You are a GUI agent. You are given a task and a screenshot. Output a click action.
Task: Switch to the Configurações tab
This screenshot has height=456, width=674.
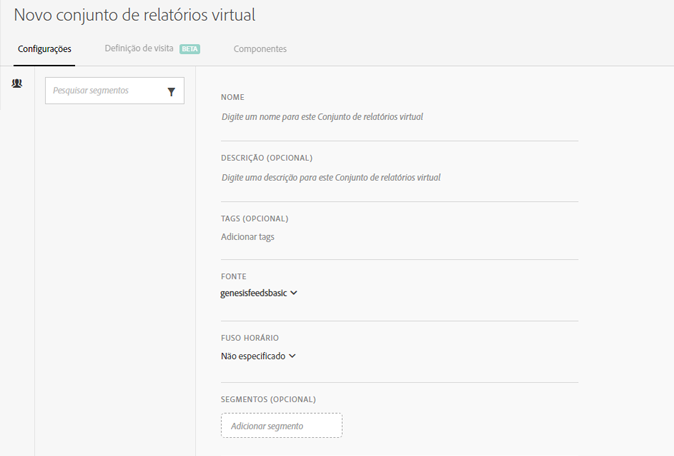[x=44, y=49]
